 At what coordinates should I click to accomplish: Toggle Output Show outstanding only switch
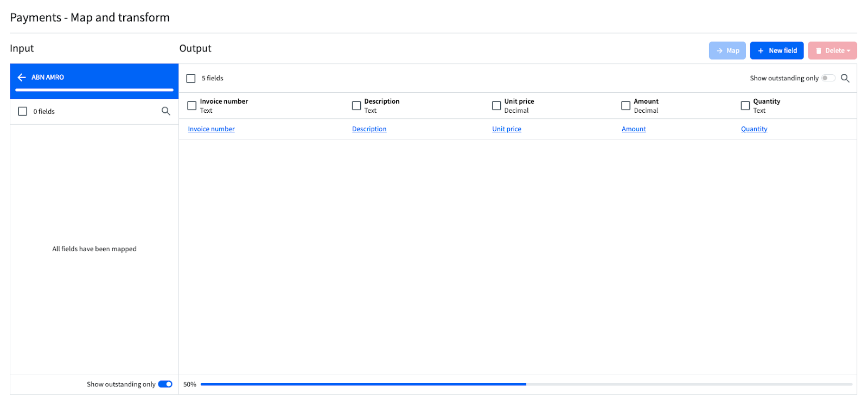point(828,78)
